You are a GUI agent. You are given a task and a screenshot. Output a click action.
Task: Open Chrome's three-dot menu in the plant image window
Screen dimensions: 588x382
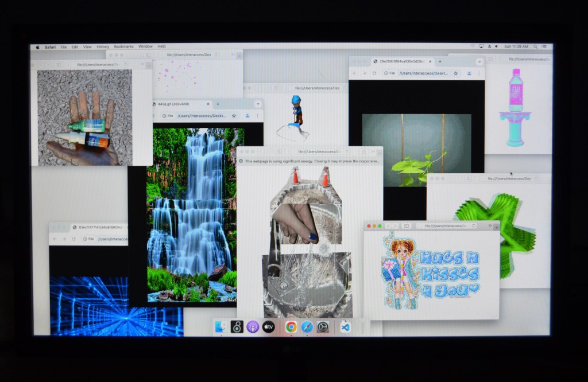pyautogui.click(x=479, y=73)
